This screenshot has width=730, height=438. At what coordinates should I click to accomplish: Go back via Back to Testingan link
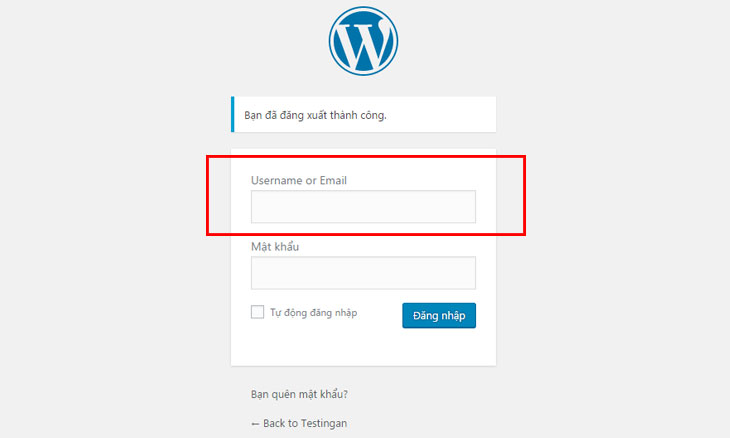point(299,423)
